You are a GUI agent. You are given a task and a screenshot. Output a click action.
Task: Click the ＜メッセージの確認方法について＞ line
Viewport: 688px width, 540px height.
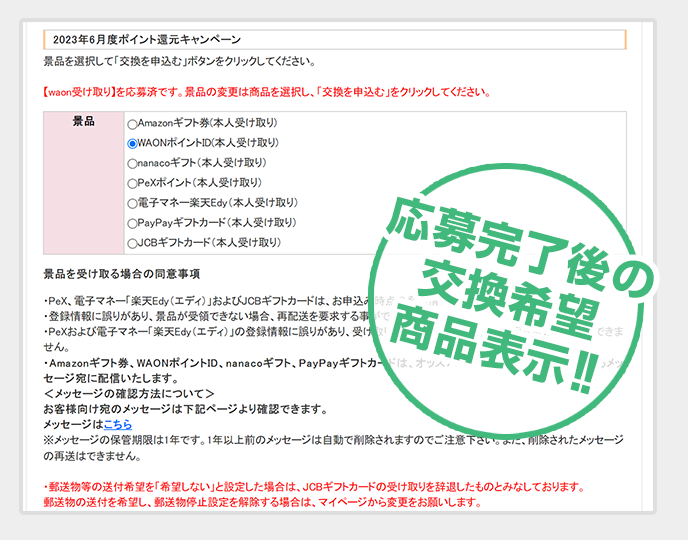click(x=129, y=393)
